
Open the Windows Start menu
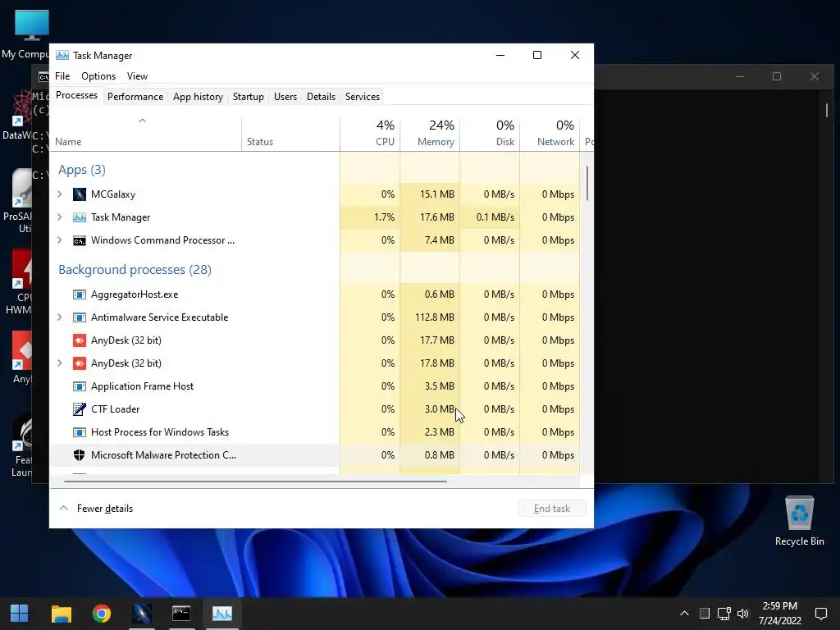point(20,613)
